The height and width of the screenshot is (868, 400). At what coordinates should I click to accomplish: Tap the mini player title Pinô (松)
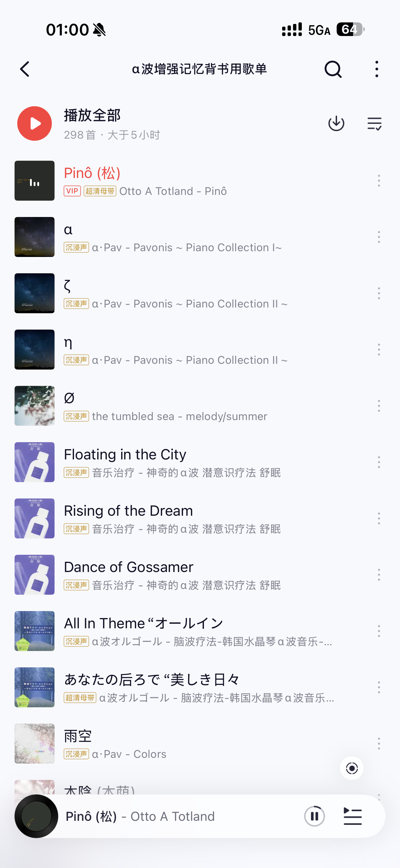[91, 817]
